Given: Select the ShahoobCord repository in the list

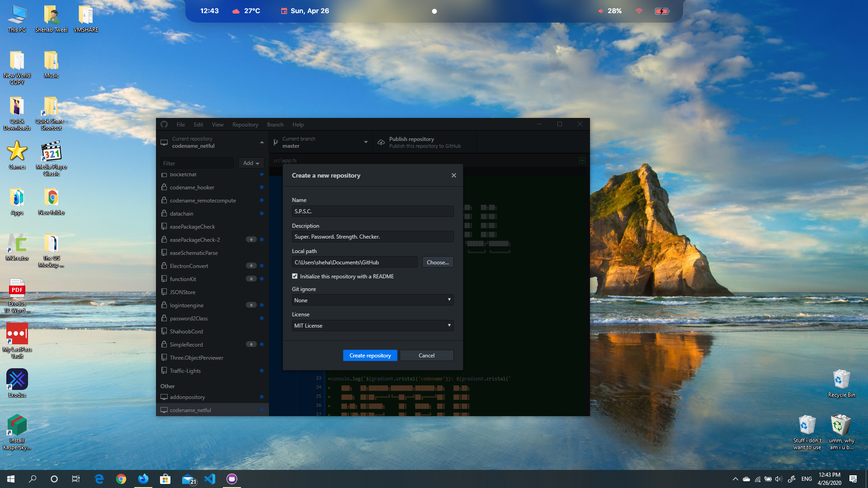Looking at the screenshot, I should (x=186, y=331).
